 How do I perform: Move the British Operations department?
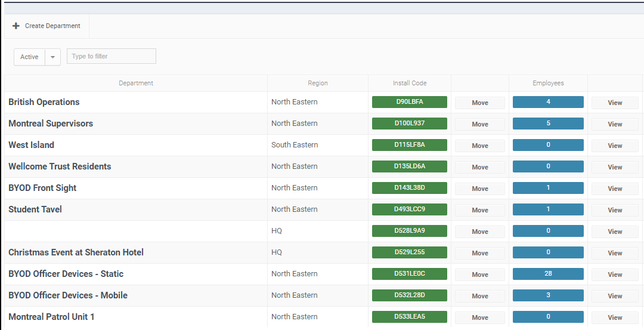480,103
